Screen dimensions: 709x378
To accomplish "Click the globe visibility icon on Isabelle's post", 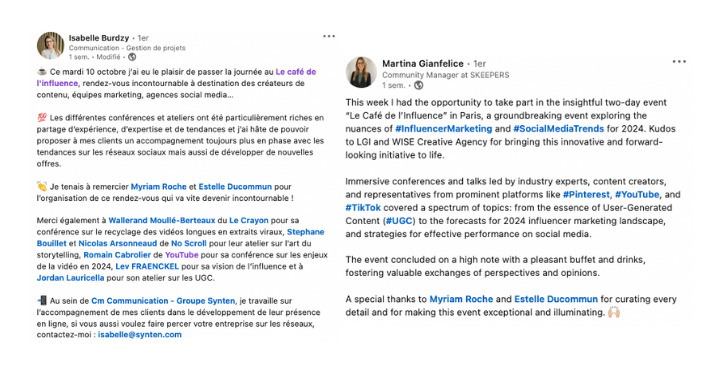I will [x=132, y=57].
